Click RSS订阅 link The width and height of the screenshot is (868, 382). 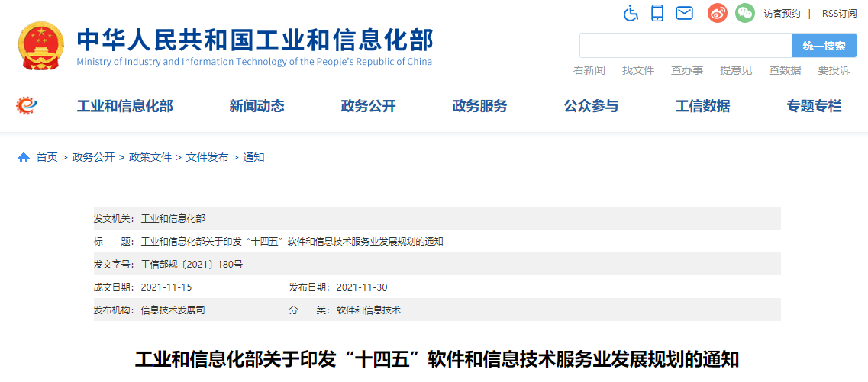point(839,14)
